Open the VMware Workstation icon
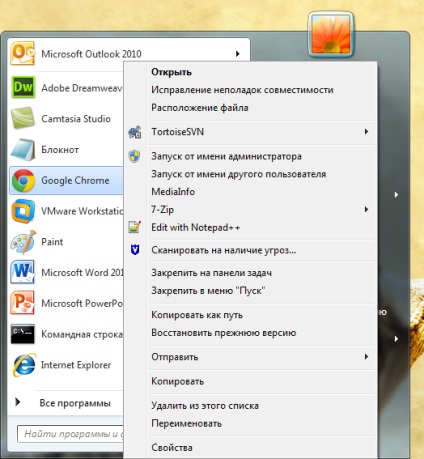The width and height of the screenshot is (424, 459). click(23, 211)
